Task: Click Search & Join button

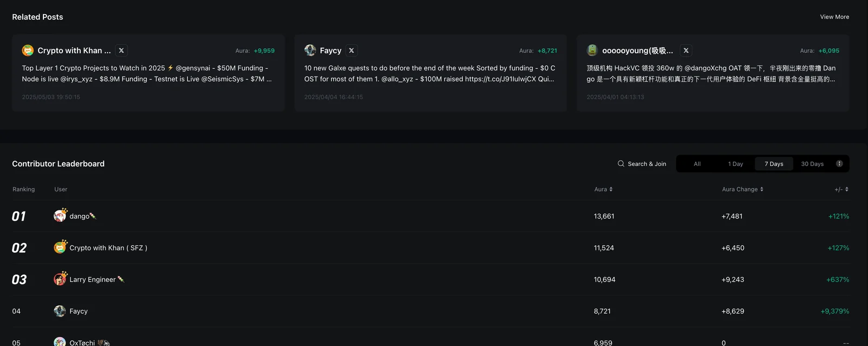Action: tap(642, 164)
